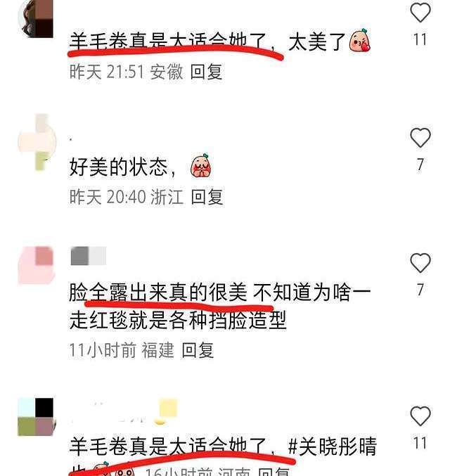Open the #关晓彤晴 hashtag link
This screenshot has width=450, height=476.
click(332, 447)
